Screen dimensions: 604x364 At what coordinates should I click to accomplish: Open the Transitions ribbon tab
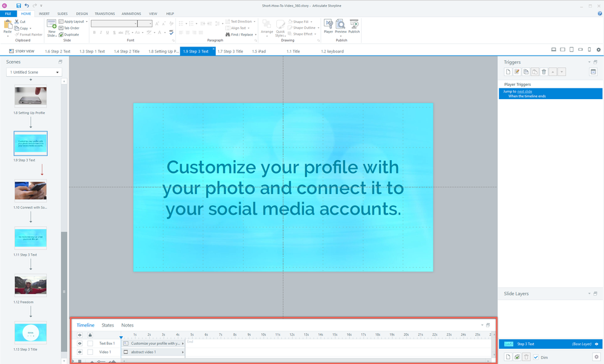[105, 13]
